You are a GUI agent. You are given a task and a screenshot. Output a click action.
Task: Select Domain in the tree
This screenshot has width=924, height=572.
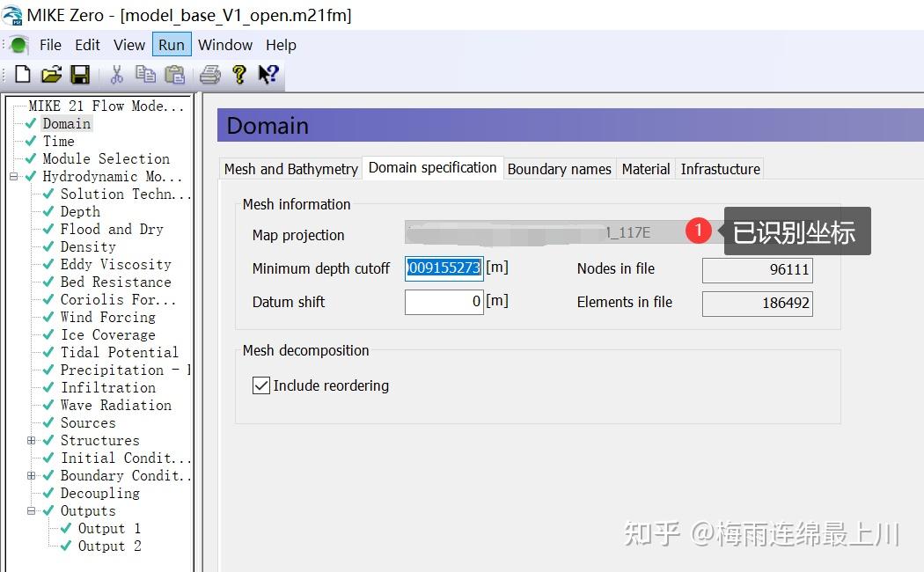click(67, 124)
